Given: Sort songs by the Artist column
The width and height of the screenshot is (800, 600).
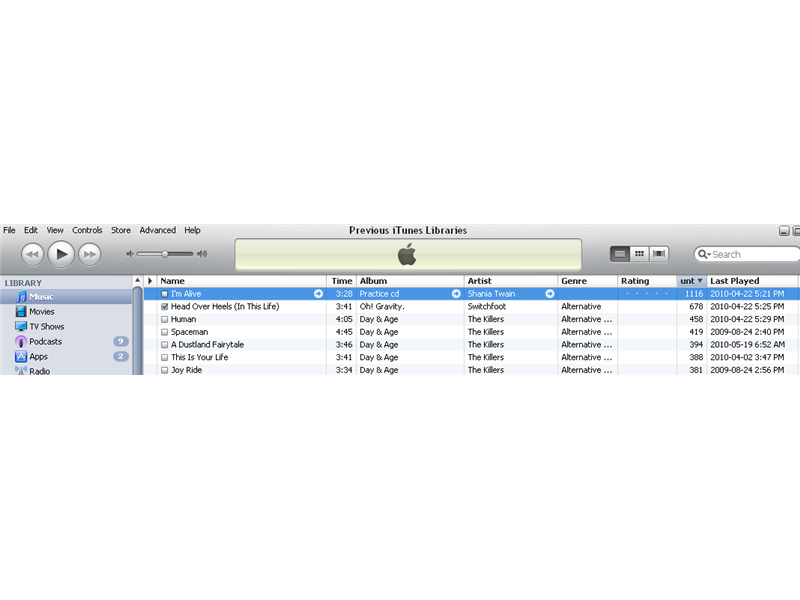Looking at the screenshot, I should point(480,281).
